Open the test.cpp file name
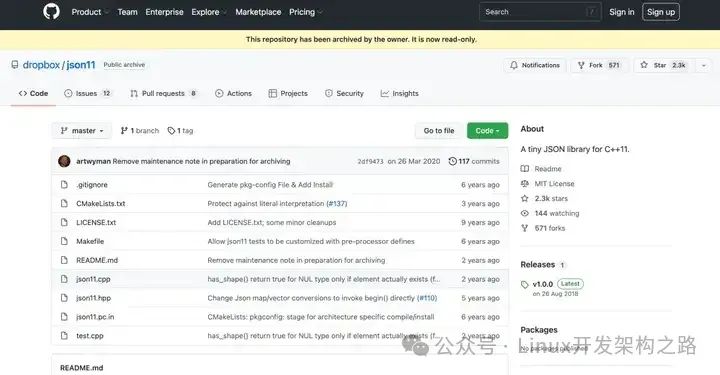This screenshot has width=720, height=375. 90,336
